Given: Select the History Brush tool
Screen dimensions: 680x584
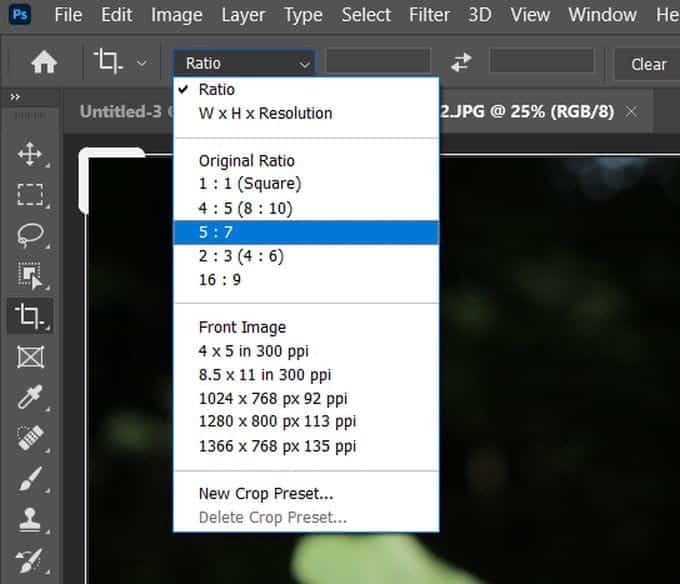Looking at the screenshot, I should pos(30,559).
